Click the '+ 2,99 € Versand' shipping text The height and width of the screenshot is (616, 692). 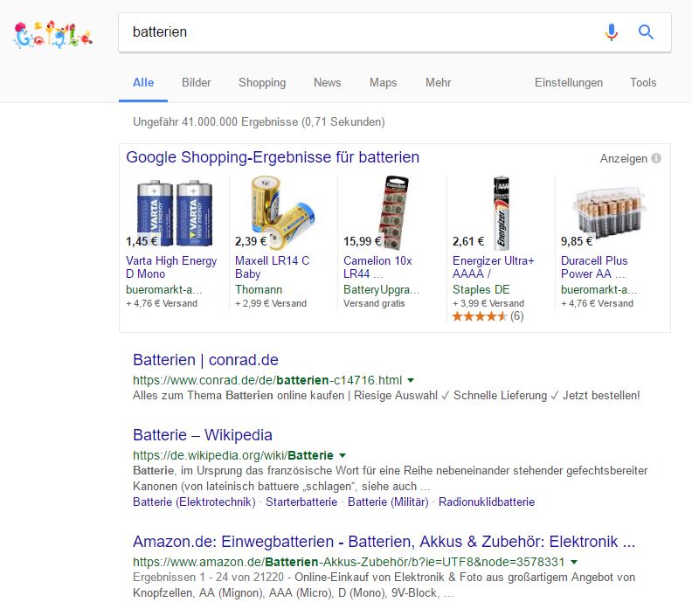(x=271, y=303)
